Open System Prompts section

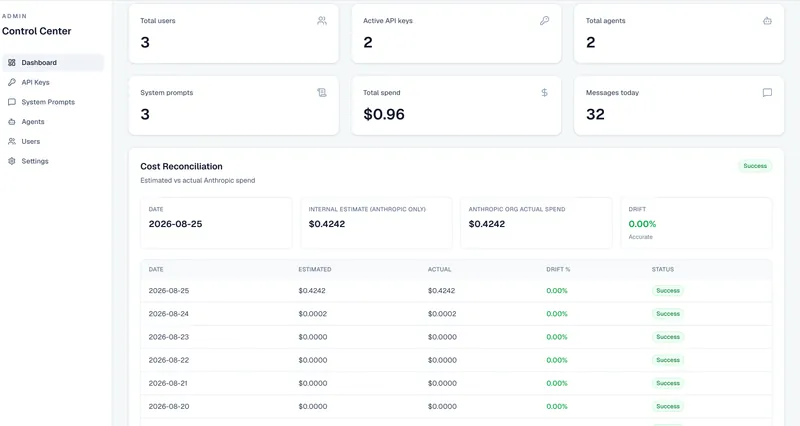(53, 102)
